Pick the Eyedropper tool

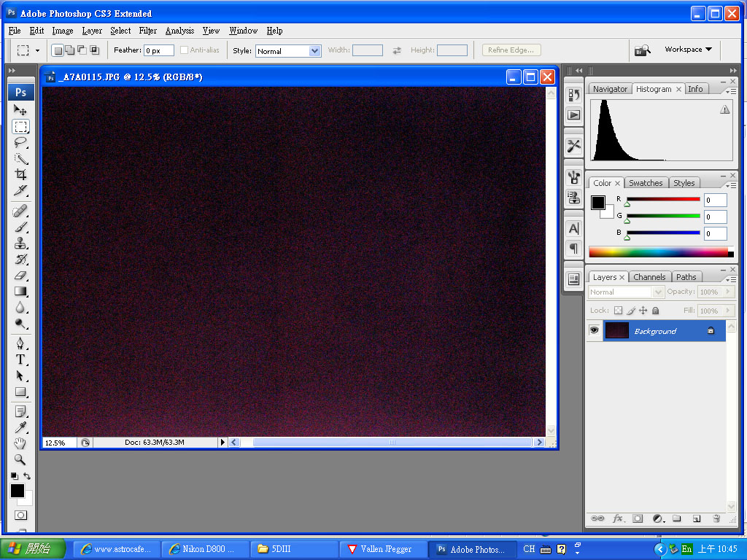point(20,428)
